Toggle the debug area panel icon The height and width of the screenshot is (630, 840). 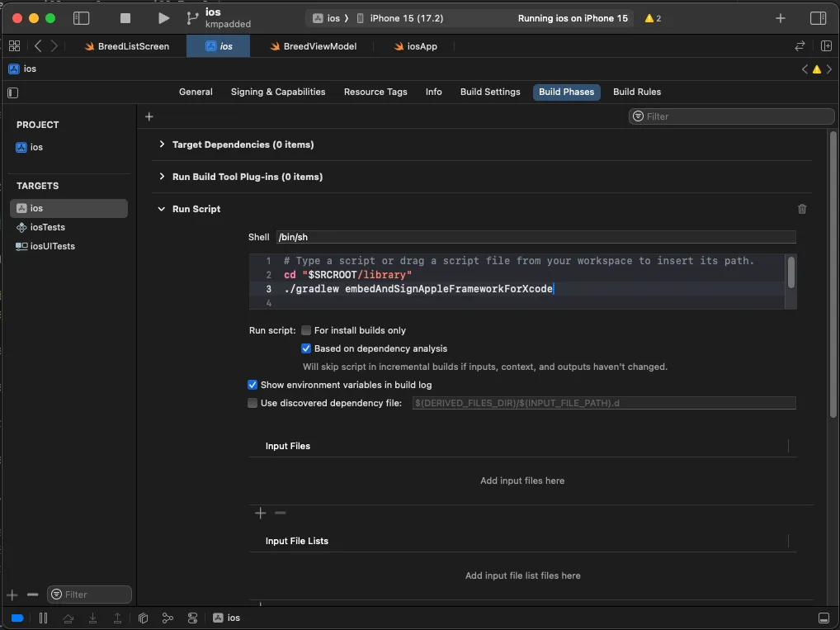pos(824,618)
